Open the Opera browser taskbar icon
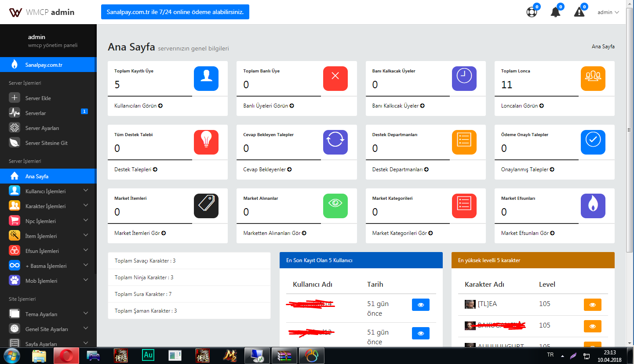Viewport: 634px width, 364px height. click(66, 355)
